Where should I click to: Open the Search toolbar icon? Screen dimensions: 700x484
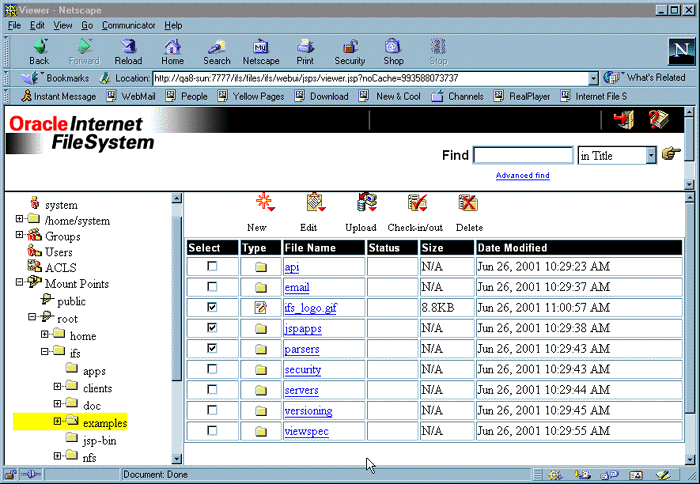coord(217,46)
